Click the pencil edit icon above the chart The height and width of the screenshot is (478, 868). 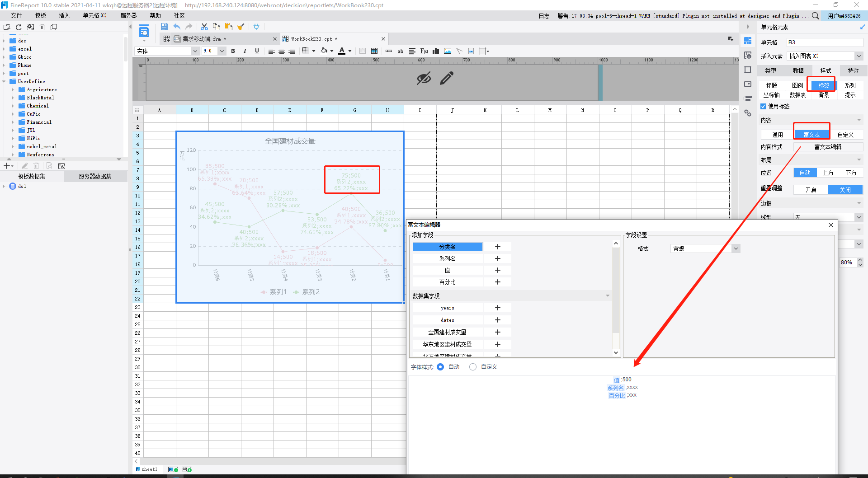447,78
